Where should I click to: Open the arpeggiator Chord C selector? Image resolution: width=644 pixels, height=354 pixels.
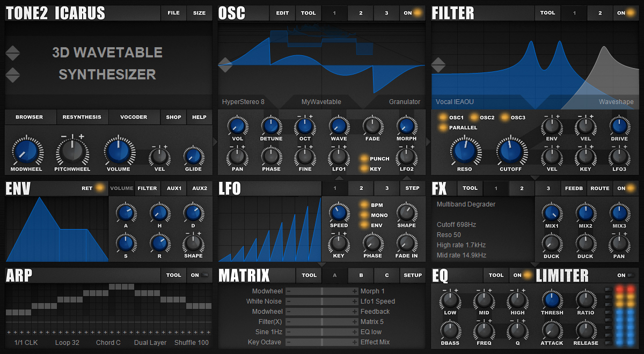click(x=108, y=342)
